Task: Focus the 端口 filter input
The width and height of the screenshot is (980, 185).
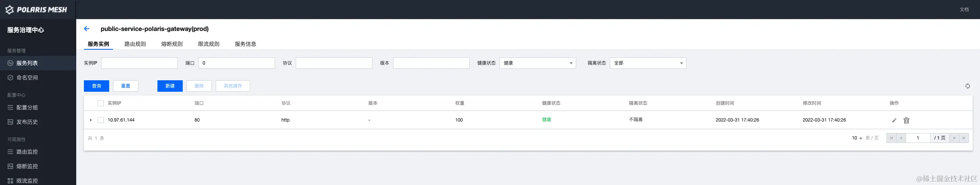Action: [237, 63]
